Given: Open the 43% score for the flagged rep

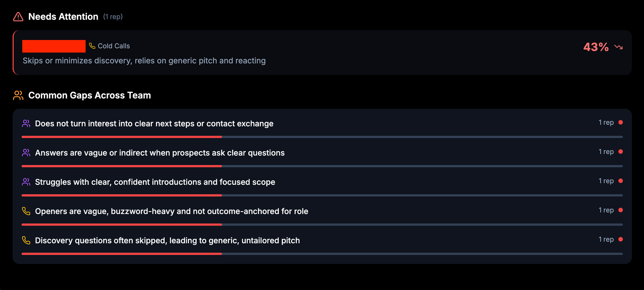Looking at the screenshot, I should point(596,47).
